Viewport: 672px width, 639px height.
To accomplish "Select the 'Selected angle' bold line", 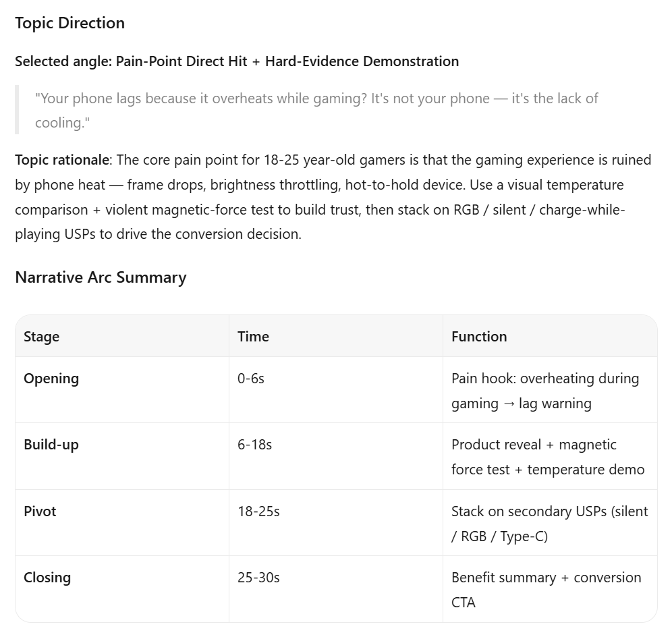I will tap(237, 61).
